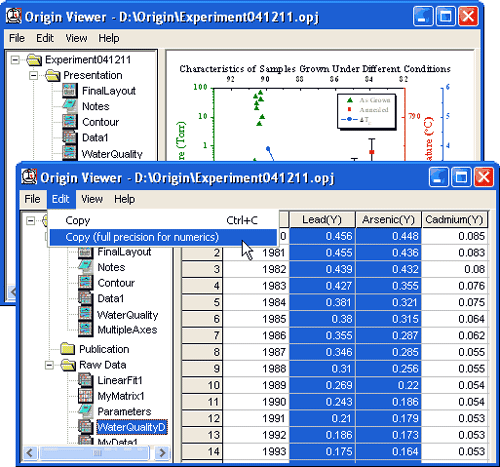500x467 pixels.
Task: Select LinearFit1 tree item
Action: click(x=120, y=380)
